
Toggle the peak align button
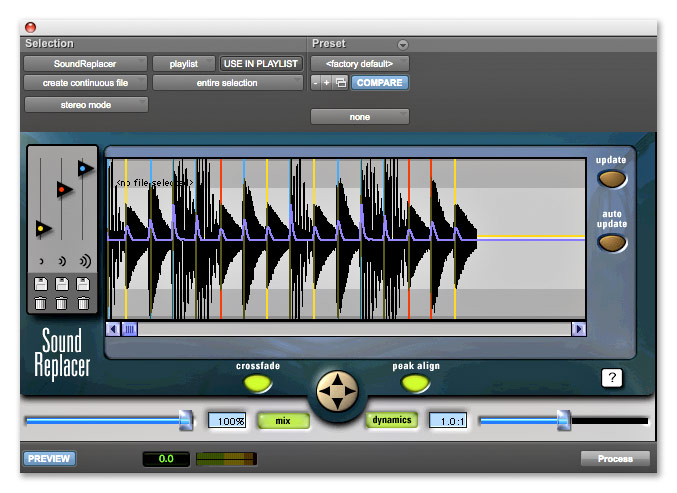pos(415,383)
